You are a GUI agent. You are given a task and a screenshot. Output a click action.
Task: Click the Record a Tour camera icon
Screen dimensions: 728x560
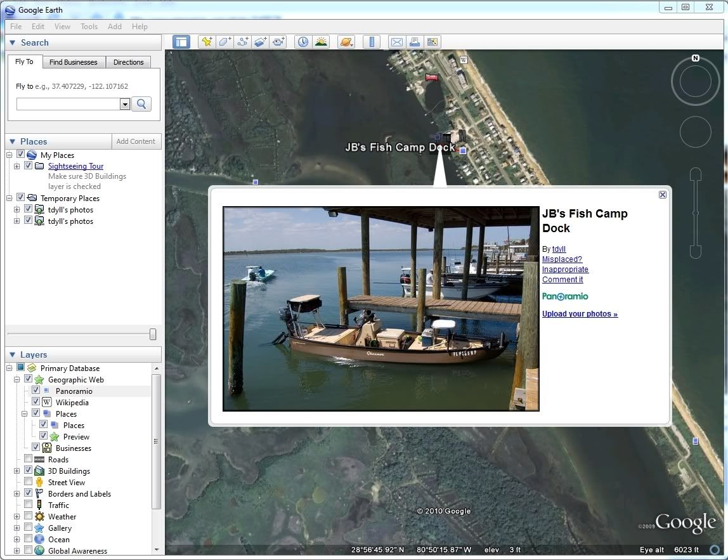pyautogui.click(x=278, y=42)
